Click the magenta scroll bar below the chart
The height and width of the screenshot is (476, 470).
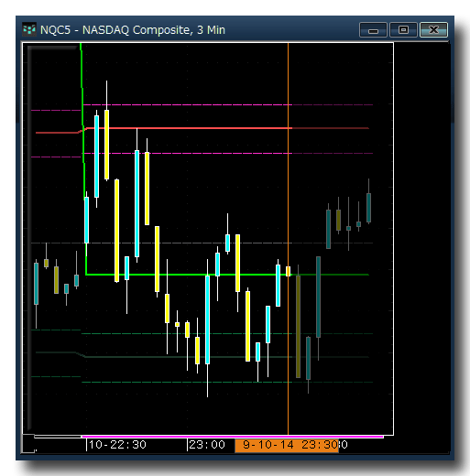(233, 437)
